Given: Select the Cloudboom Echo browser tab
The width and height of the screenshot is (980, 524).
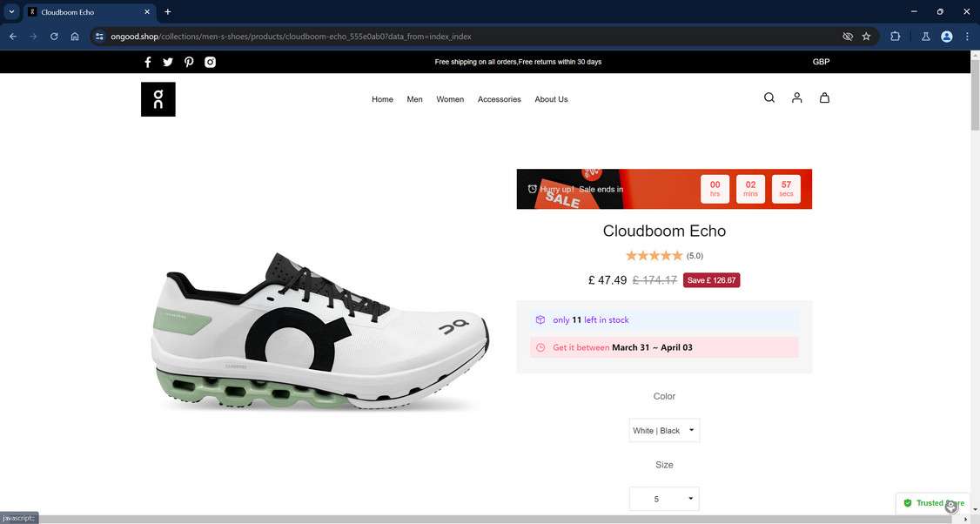Looking at the screenshot, I should point(90,12).
